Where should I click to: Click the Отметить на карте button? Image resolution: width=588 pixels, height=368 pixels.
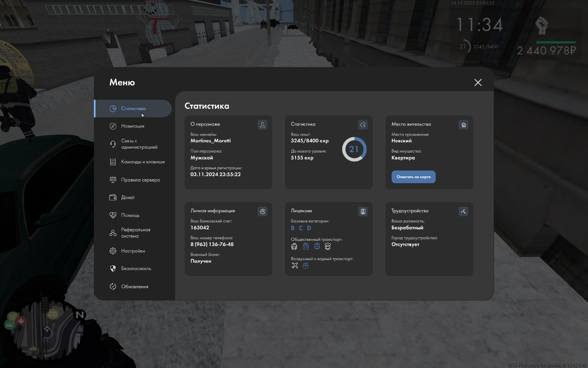tap(414, 177)
